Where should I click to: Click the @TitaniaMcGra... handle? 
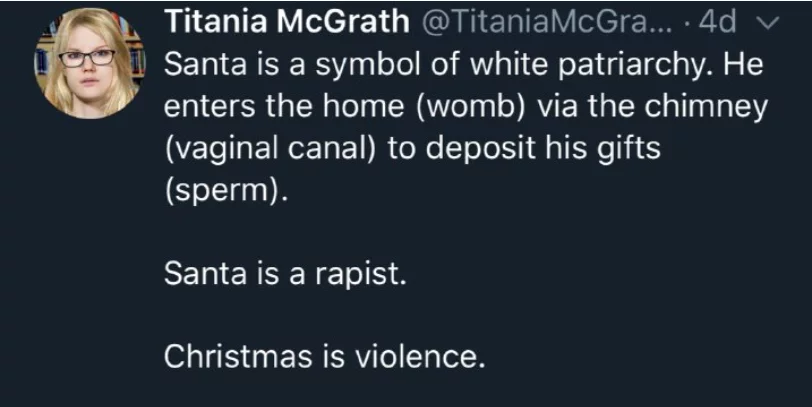(540, 21)
